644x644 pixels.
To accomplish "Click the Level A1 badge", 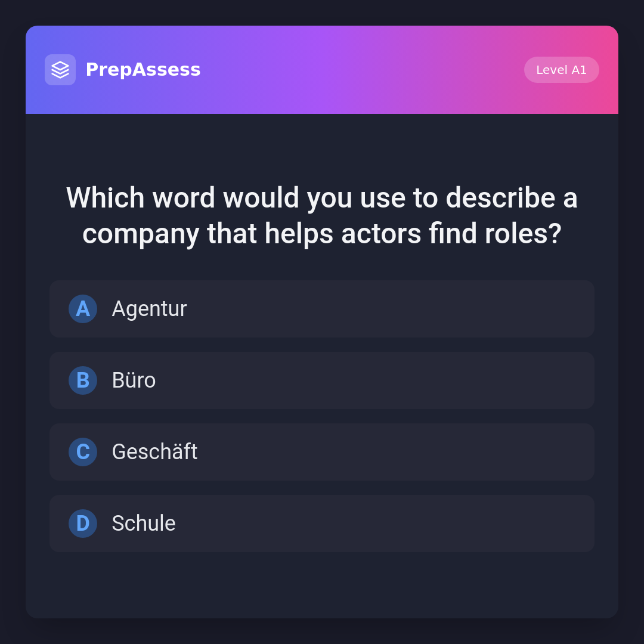I will [561, 70].
